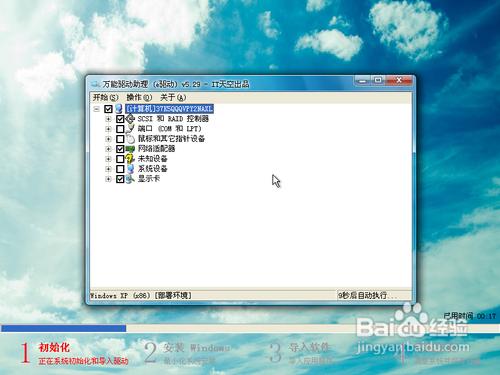Expand the 鼠标和其它指针设备 node
Image resolution: width=500 pixels, height=375 pixels.
(x=108, y=139)
